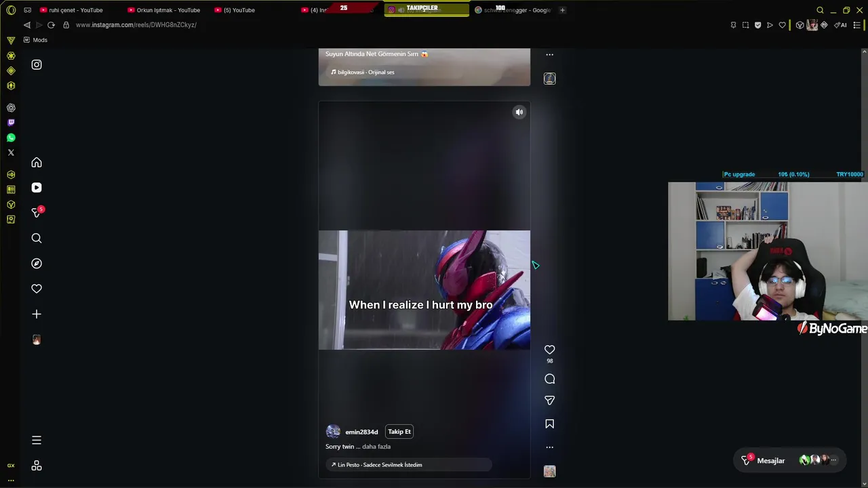Open Reels in the Instagram sidebar
The height and width of the screenshot is (488, 868).
click(37, 188)
